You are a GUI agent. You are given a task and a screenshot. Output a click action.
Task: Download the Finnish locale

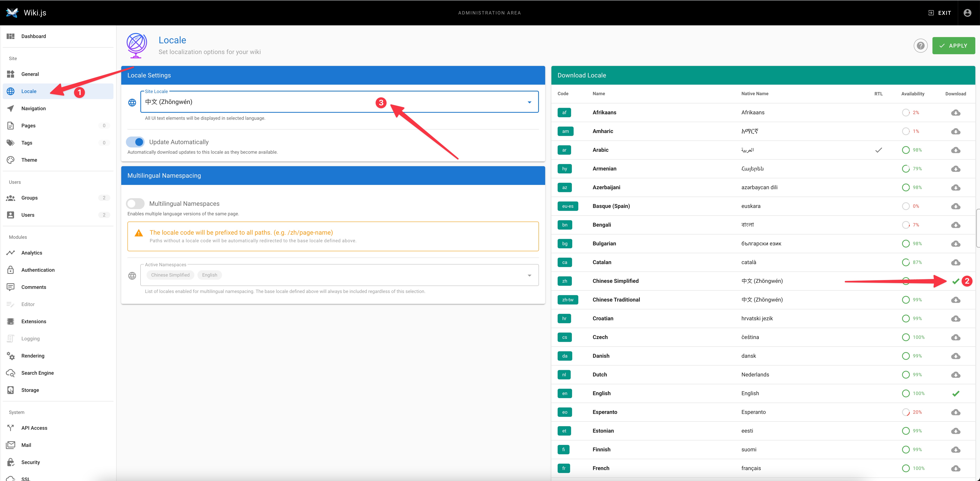pyautogui.click(x=956, y=450)
